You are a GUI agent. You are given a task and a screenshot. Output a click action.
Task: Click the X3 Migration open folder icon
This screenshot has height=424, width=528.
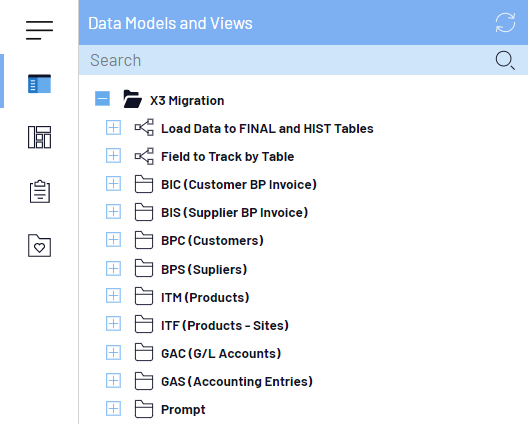tap(132, 99)
